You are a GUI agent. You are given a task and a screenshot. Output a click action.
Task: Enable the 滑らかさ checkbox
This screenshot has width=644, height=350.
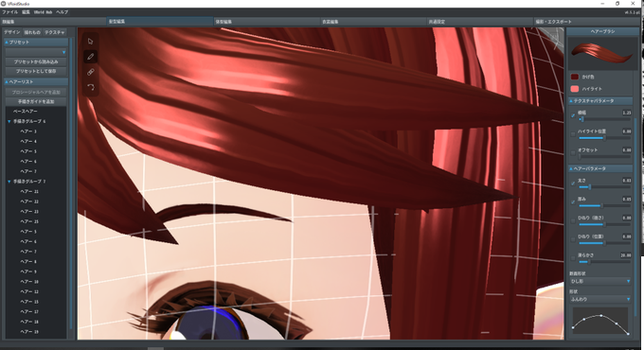[573, 258]
